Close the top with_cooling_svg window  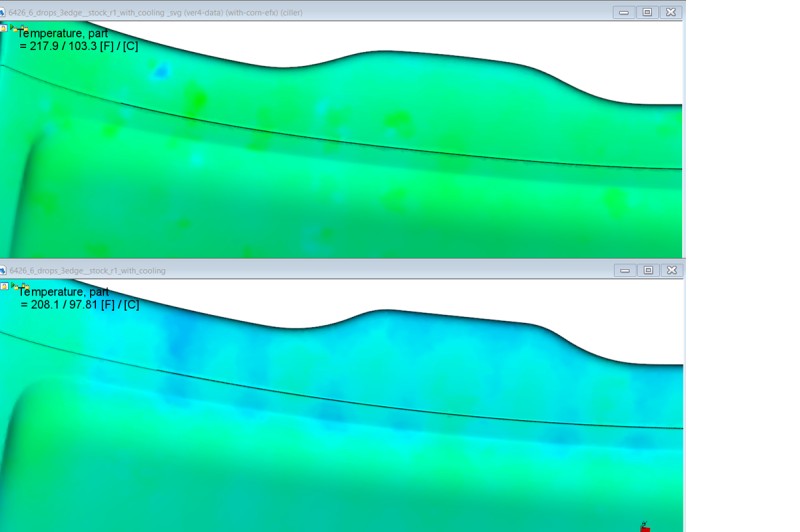tap(670, 12)
